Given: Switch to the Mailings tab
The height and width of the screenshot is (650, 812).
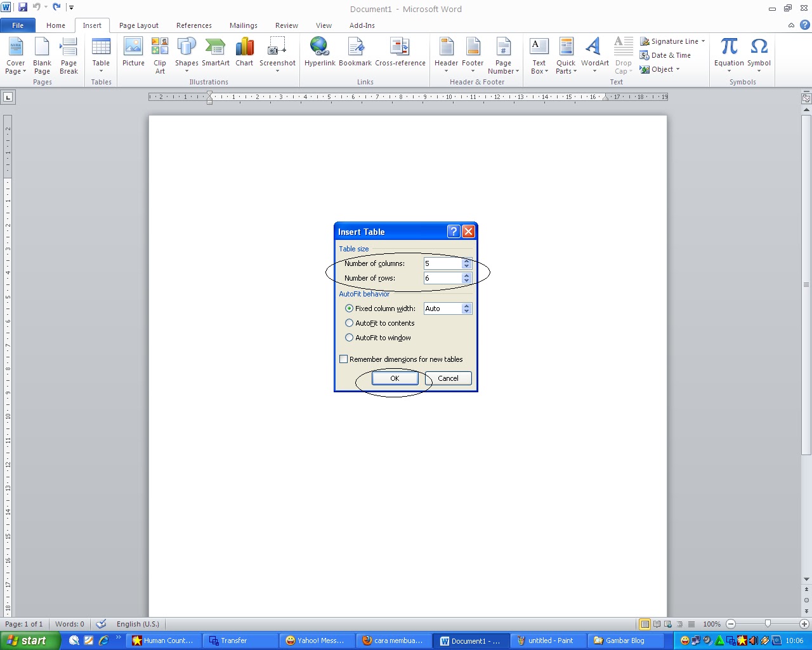Looking at the screenshot, I should pos(244,25).
